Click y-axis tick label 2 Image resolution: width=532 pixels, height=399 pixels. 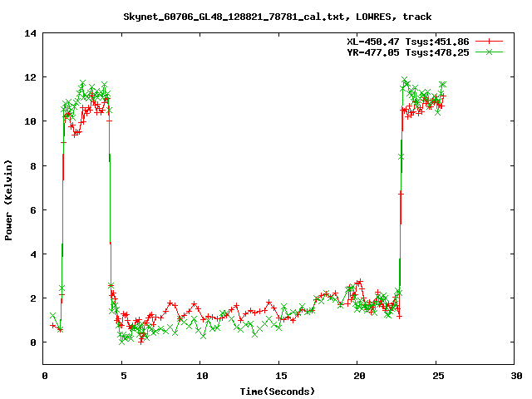[33, 298]
